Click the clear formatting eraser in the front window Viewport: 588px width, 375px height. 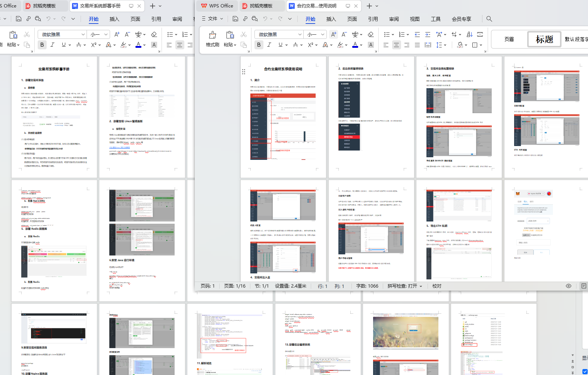[x=370, y=34]
